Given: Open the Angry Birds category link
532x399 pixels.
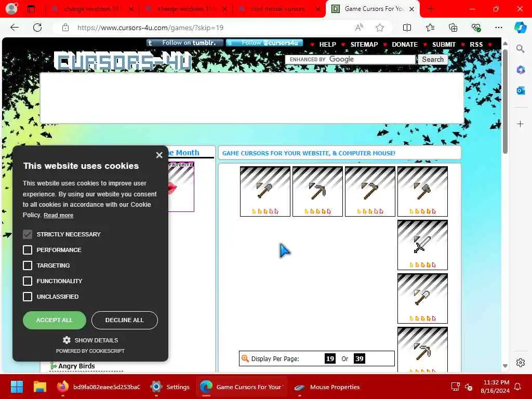Looking at the screenshot, I should (76, 366).
